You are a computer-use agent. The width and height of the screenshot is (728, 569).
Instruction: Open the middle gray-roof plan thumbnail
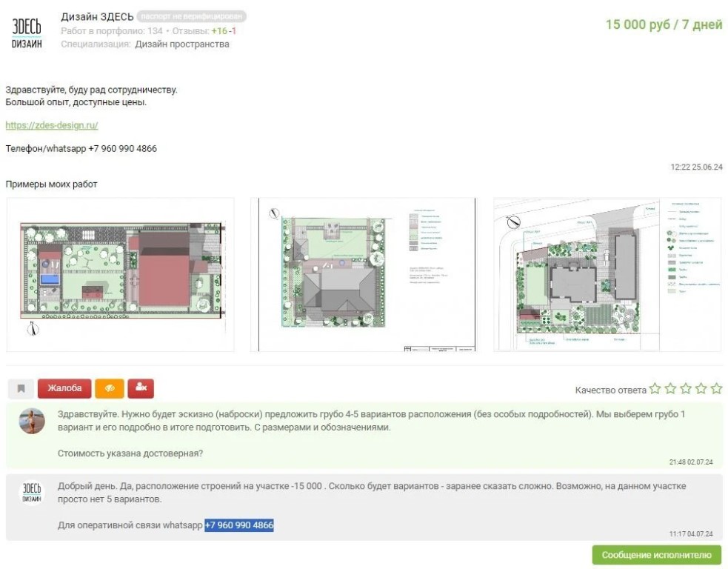pyautogui.click(x=363, y=275)
